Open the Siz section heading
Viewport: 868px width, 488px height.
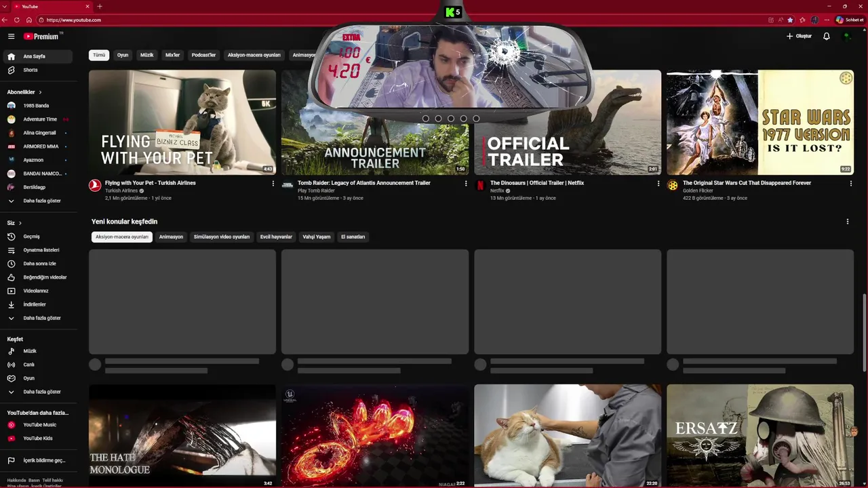(14, 223)
